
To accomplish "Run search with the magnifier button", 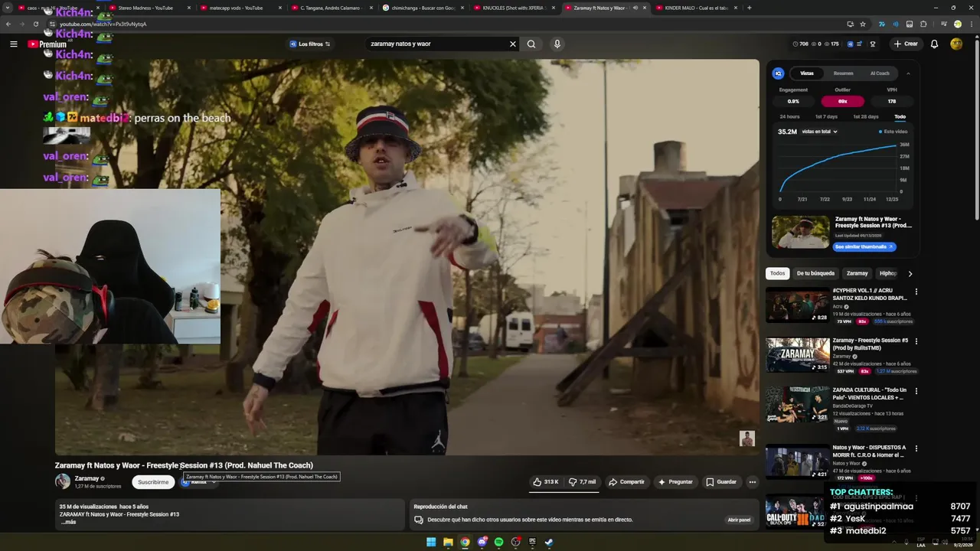I will point(531,44).
